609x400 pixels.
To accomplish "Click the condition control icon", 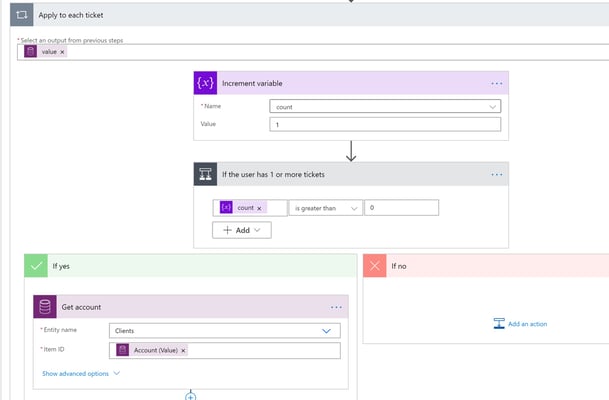I will click(205, 174).
